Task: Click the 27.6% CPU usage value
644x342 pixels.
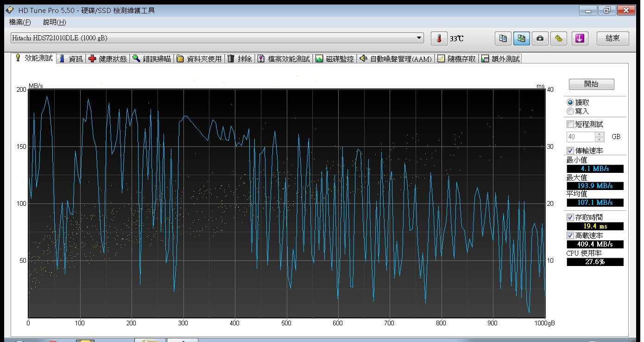Action: pyautogui.click(x=595, y=262)
